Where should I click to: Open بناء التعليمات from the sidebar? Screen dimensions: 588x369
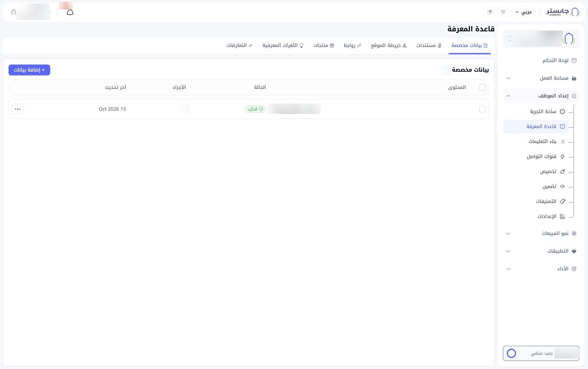point(546,142)
